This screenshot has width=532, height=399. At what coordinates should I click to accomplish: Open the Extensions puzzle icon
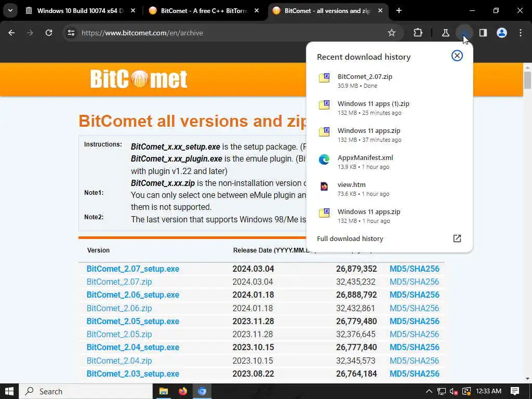click(x=418, y=33)
